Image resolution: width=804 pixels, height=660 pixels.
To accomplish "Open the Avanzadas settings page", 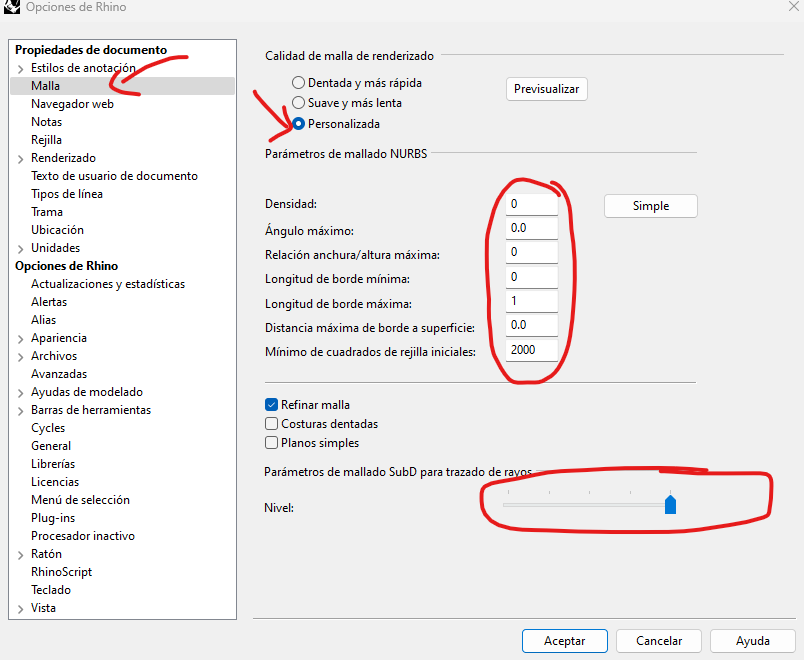I will [x=59, y=374].
